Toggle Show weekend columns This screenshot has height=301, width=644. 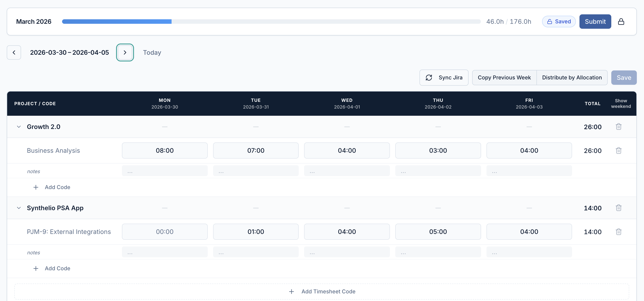[x=621, y=103]
